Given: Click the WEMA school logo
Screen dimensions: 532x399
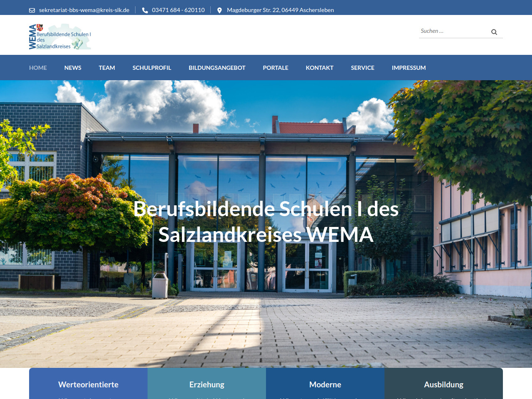Looking at the screenshot, I should click(60, 37).
